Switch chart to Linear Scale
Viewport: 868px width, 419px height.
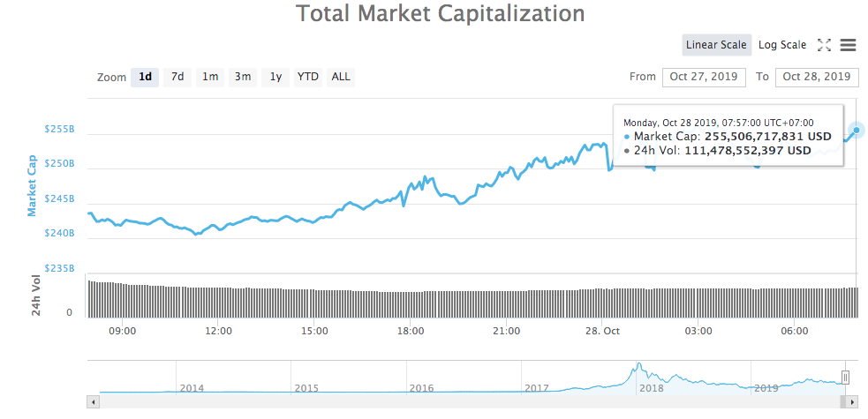[716, 45]
